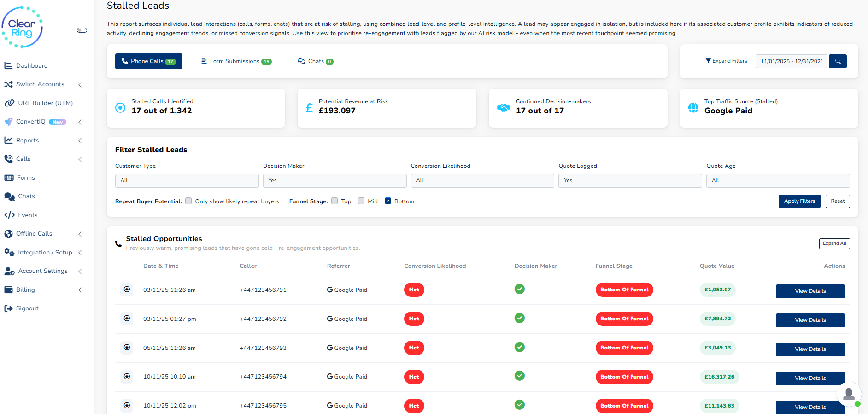Click the URL Builder link icon
Image resolution: width=868 pixels, height=414 pixels.
(x=9, y=103)
